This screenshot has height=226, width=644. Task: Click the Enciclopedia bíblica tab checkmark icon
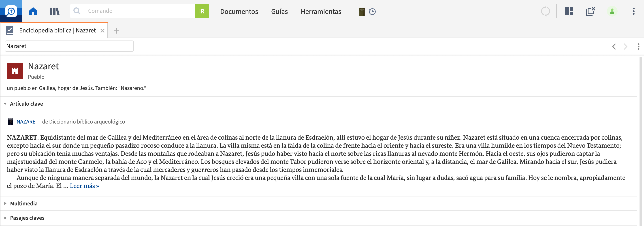pos(9,30)
